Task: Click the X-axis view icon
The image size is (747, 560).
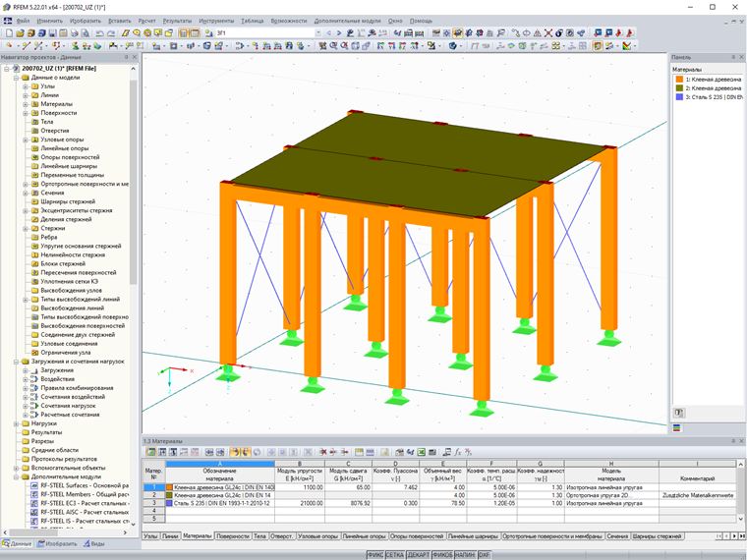Action: click(380, 46)
